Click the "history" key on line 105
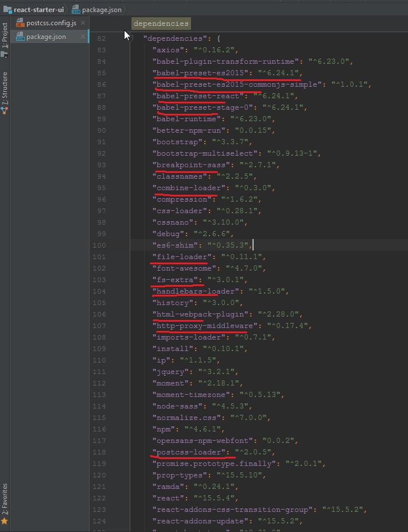 click(x=173, y=303)
